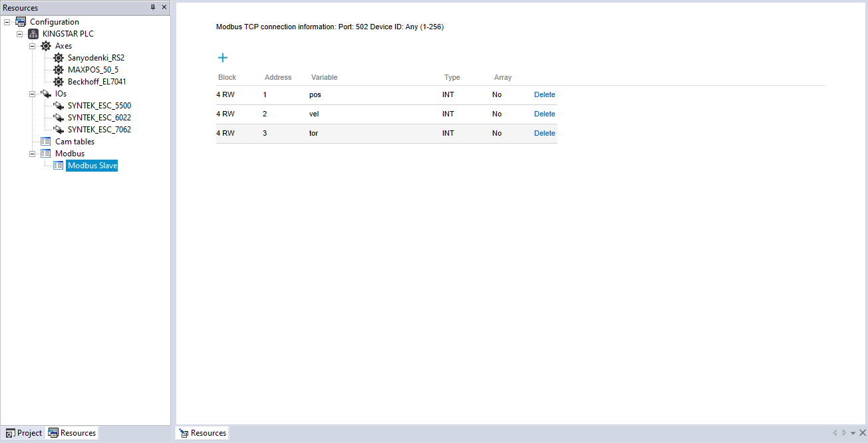This screenshot has height=443, width=868.
Task: Click the gear icon beside Sanyodenki_RS2
Action: point(59,58)
